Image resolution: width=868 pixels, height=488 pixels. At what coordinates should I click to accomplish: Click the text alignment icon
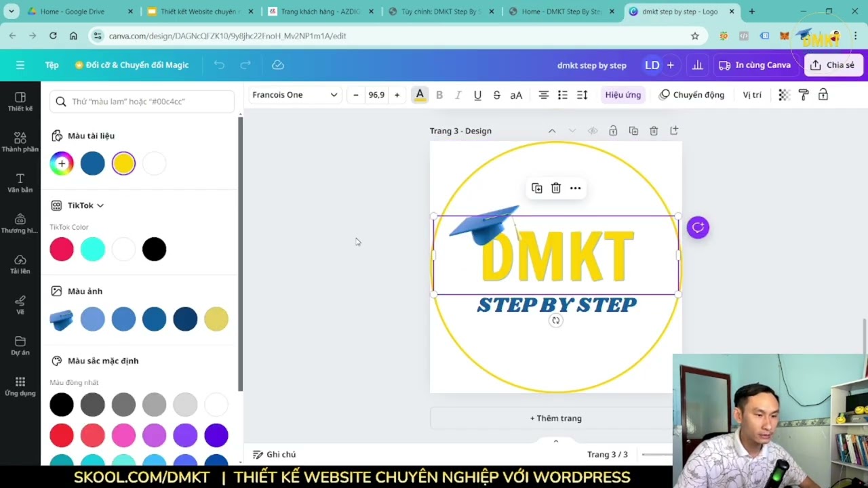click(x=544, y=95)
